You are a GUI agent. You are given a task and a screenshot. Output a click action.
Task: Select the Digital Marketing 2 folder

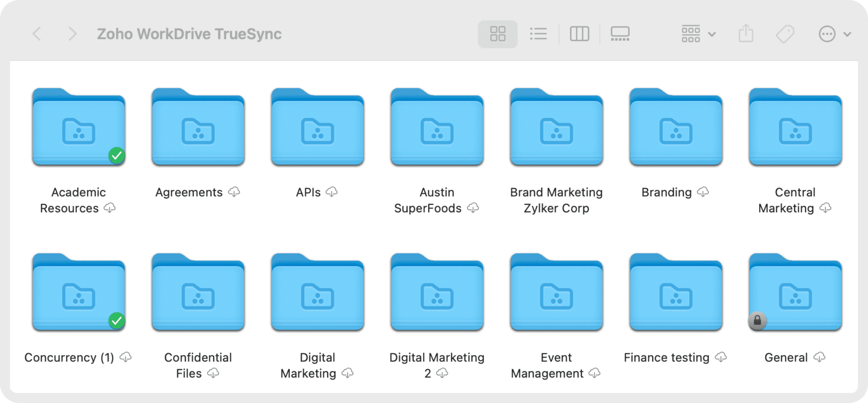[x=437, y=292]
